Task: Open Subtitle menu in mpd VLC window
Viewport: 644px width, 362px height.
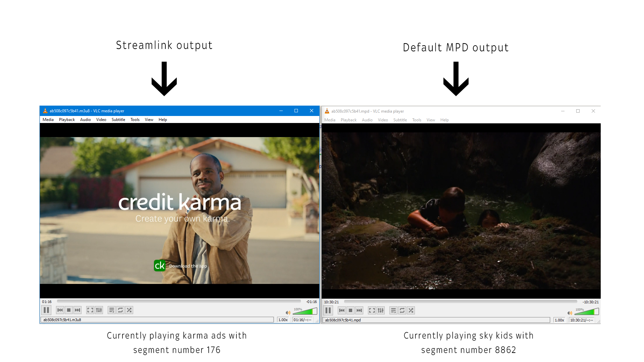Action: [x=400, y=120]
